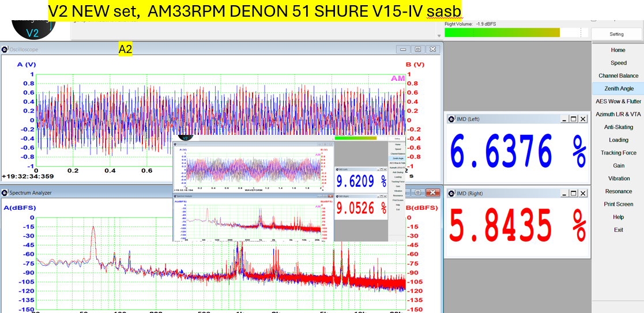Viewport: 644px width, 313px height.
Task: Close the IMD (Left) window
Action: tap(583, 119)
